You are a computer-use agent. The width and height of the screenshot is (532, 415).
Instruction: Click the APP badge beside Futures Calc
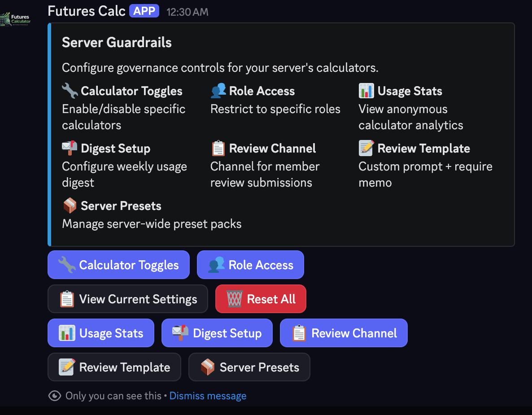click(144, 11)
